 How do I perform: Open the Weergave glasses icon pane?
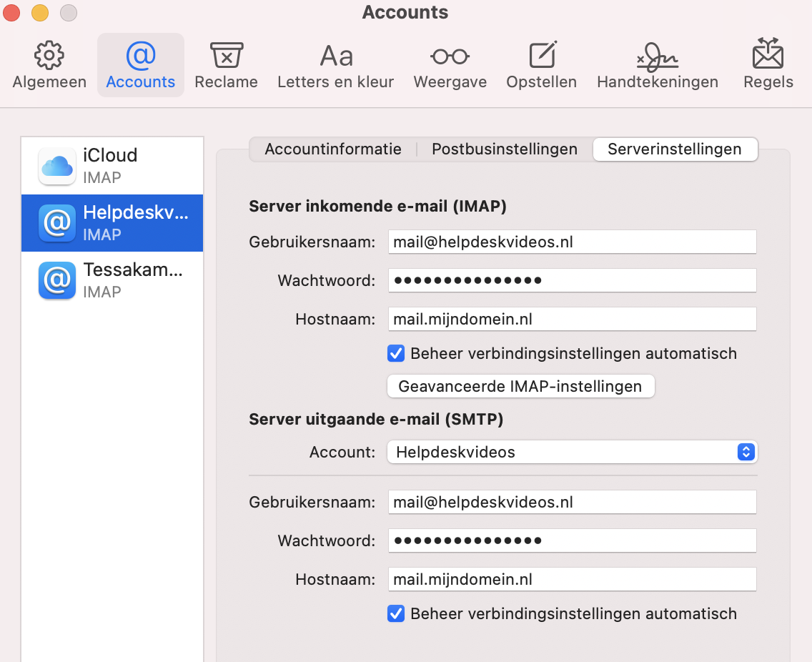tap(450, 64)
